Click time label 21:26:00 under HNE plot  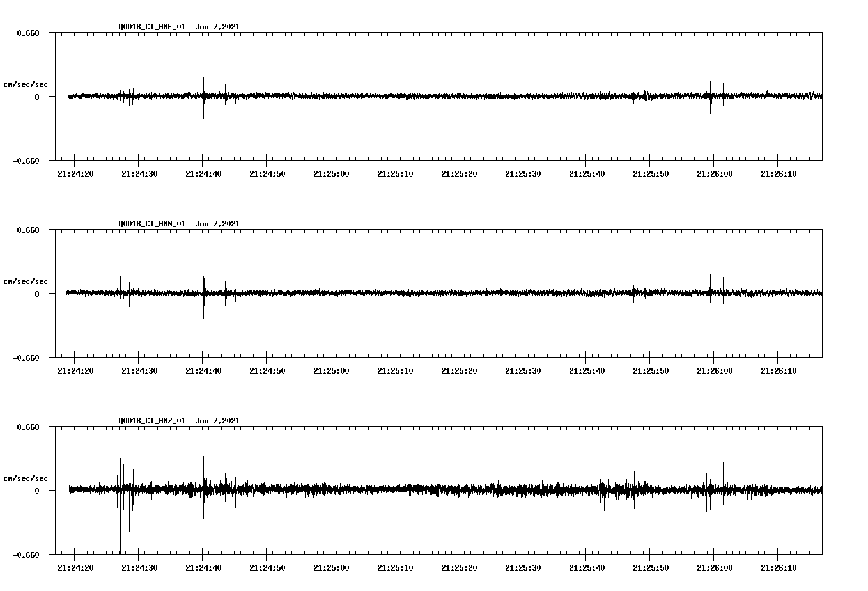715,173
